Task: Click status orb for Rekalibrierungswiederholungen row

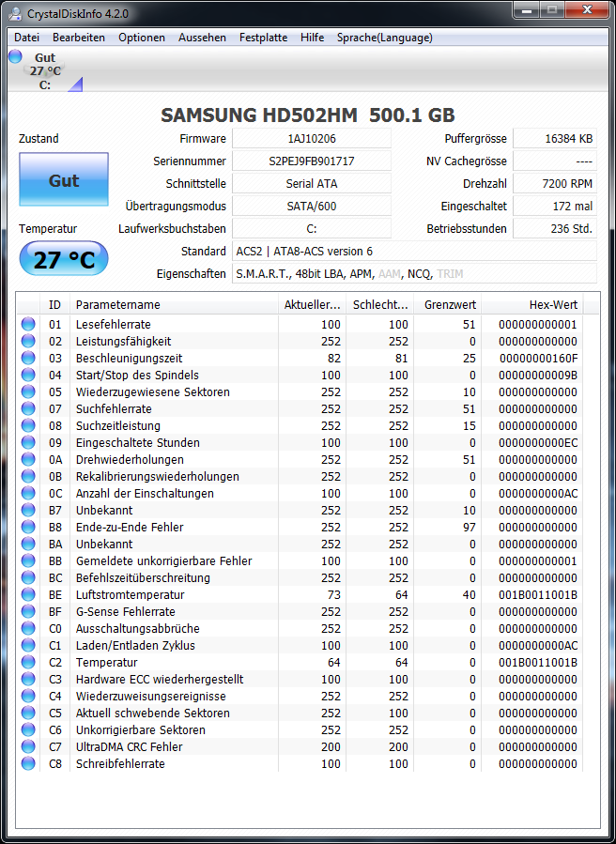Action: [28, 476]
